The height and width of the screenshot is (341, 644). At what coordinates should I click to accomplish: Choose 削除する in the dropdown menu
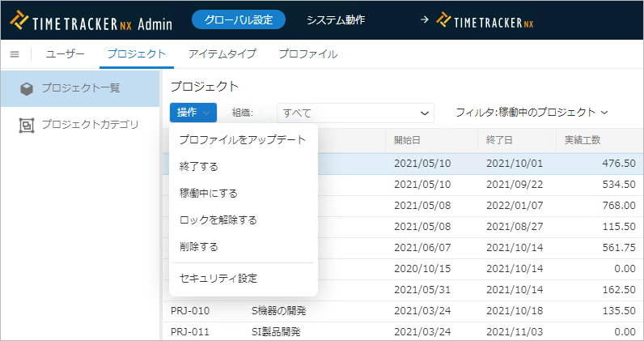(199, 246)
